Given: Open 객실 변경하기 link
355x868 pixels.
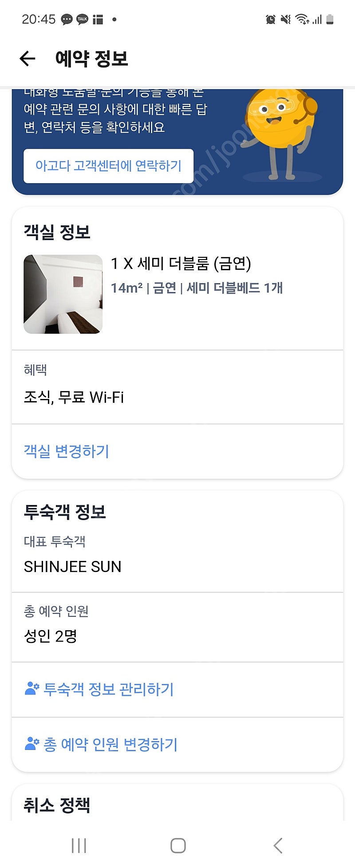Looking at the screenshot, I should pyautogui.click(x=67, y=451).
